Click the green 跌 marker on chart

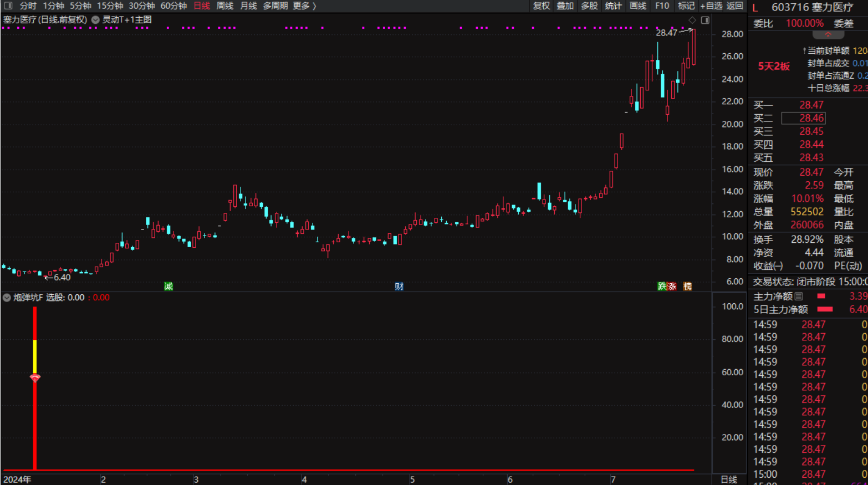[x=662, y=286]
